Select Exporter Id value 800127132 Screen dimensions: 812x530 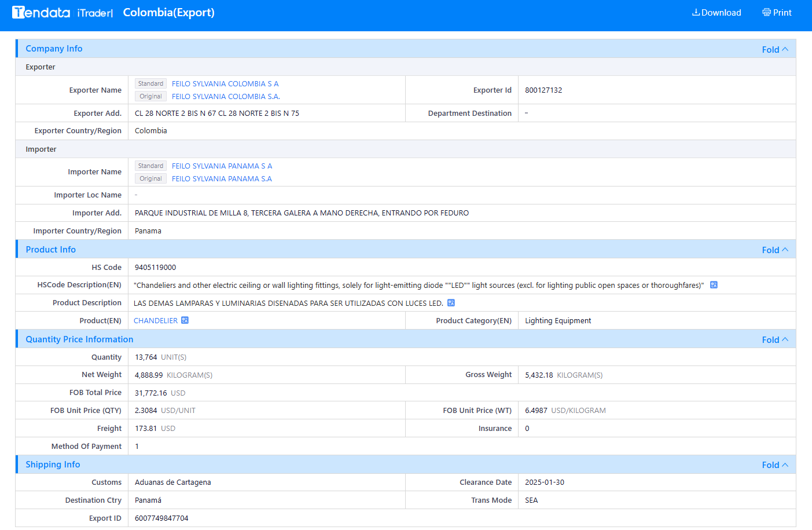543,90
